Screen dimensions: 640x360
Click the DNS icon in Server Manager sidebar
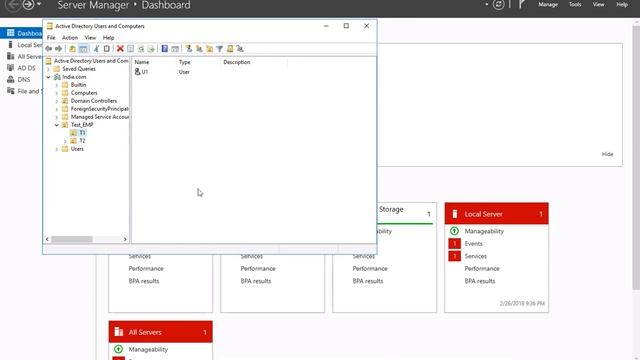click(11, 79)
